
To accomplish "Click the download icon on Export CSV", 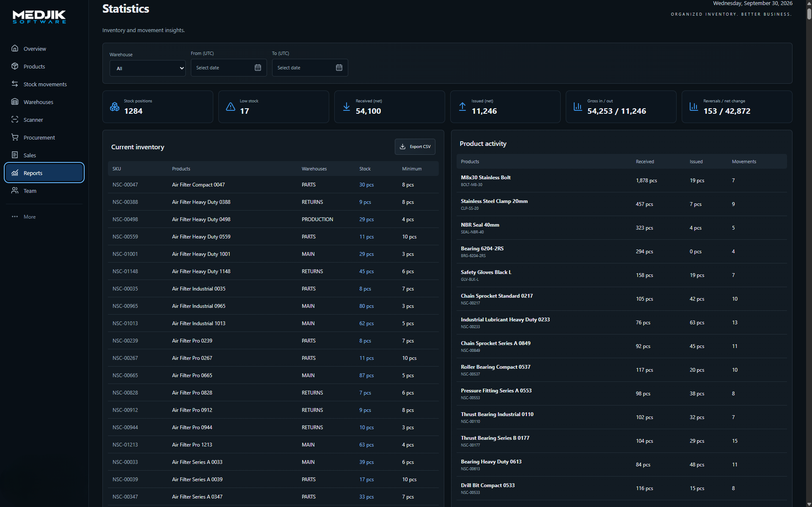I will (403, 147).
